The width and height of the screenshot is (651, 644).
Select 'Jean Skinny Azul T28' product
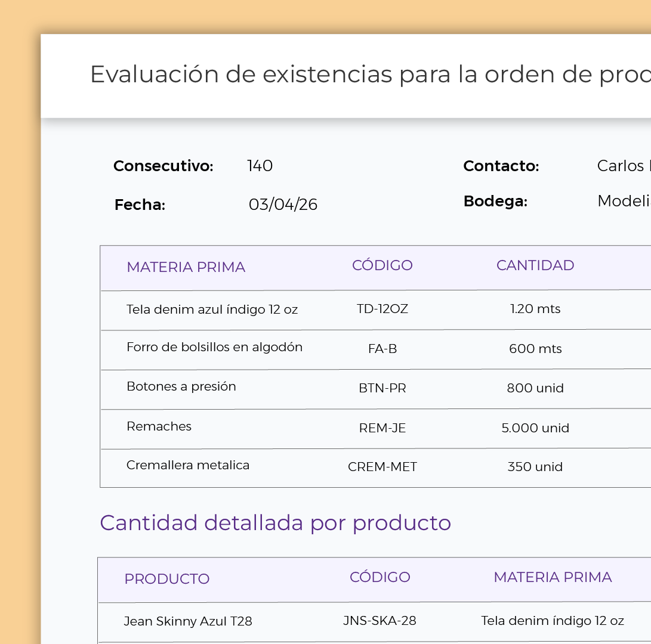coord(188,621)
